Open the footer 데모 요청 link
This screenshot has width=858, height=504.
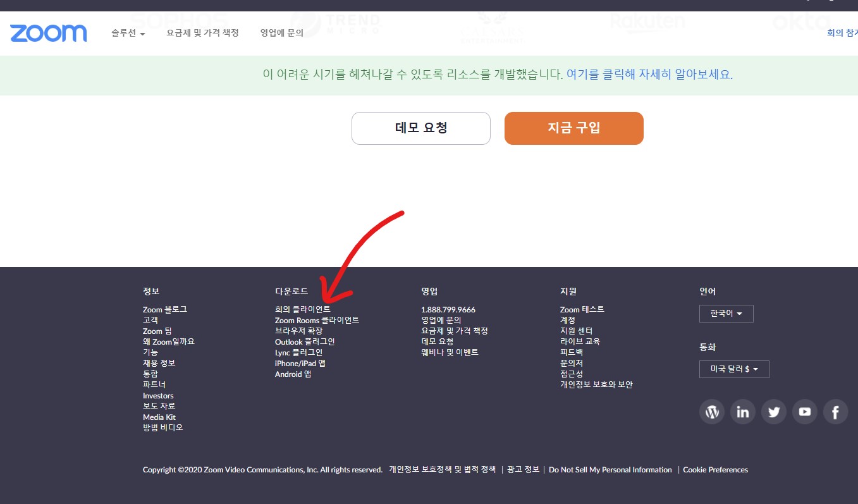pyautogui.click(x=438, y=341)
